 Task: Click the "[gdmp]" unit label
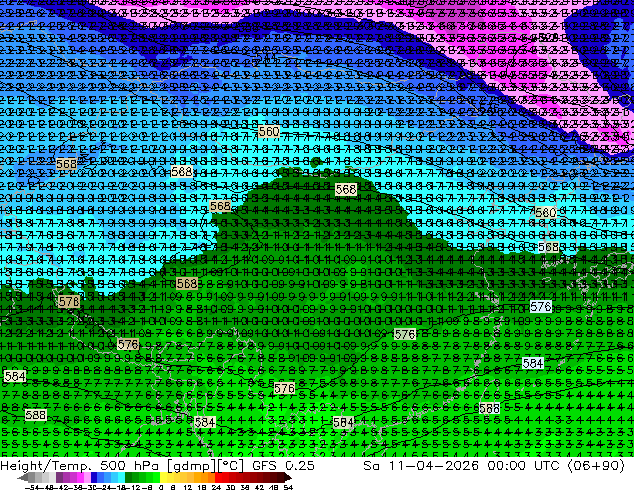(190, 466)
